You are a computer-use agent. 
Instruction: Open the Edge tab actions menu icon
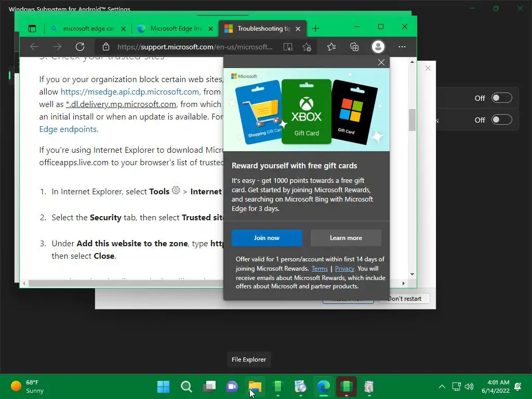click(32, 29)
